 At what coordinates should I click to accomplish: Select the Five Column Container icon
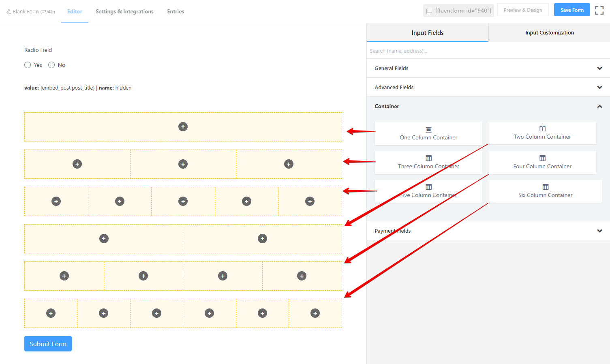tap(428, 187)
